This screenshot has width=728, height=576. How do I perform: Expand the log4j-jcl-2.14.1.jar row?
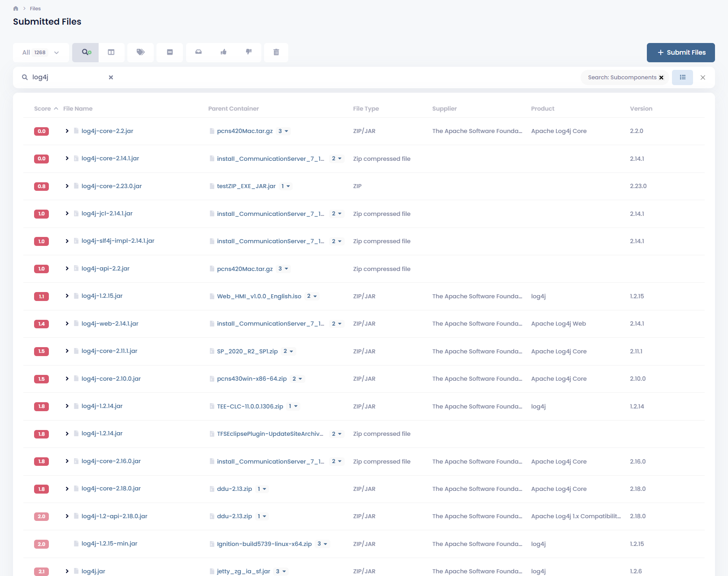click(x=67, y=214)
